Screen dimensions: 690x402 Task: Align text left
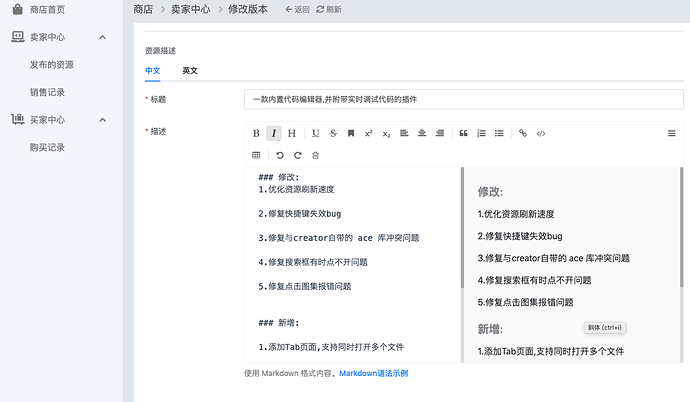tap(404, 133)
